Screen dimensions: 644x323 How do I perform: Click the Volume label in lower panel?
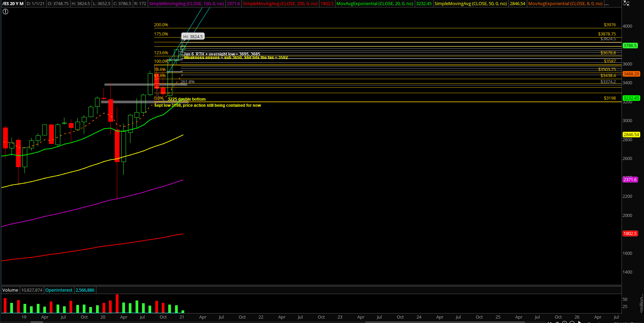[10, 290]
